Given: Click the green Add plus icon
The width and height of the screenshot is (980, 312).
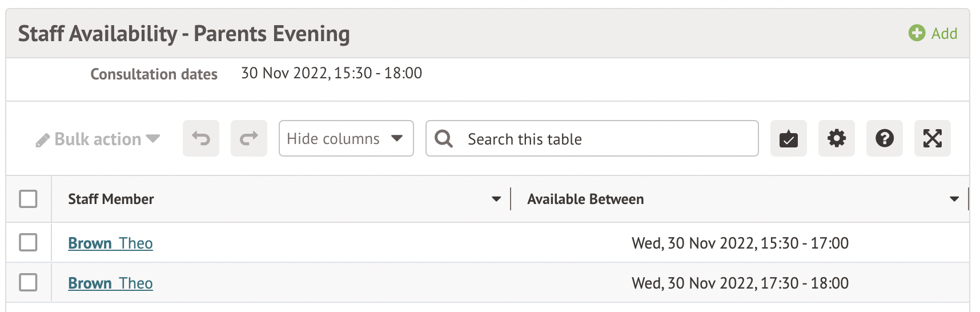Looking at the screenshot, I should tap(917, 33).
